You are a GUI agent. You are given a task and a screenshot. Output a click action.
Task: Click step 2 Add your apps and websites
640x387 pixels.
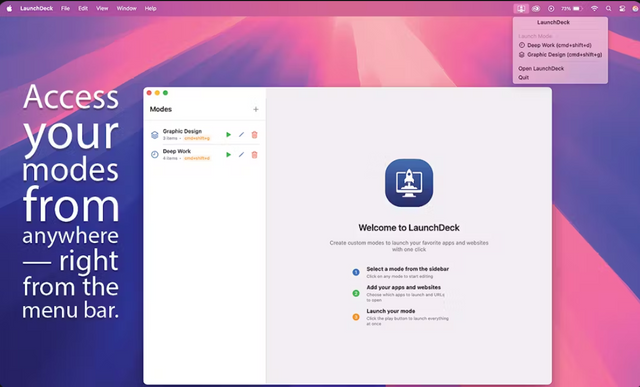click(x=399, y=293)
